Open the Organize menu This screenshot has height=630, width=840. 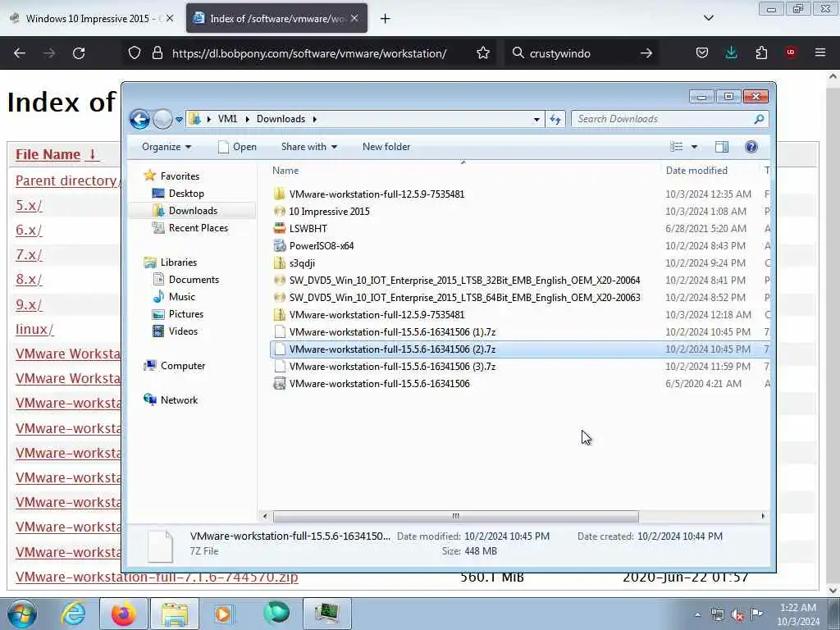[x=166, y=147]
